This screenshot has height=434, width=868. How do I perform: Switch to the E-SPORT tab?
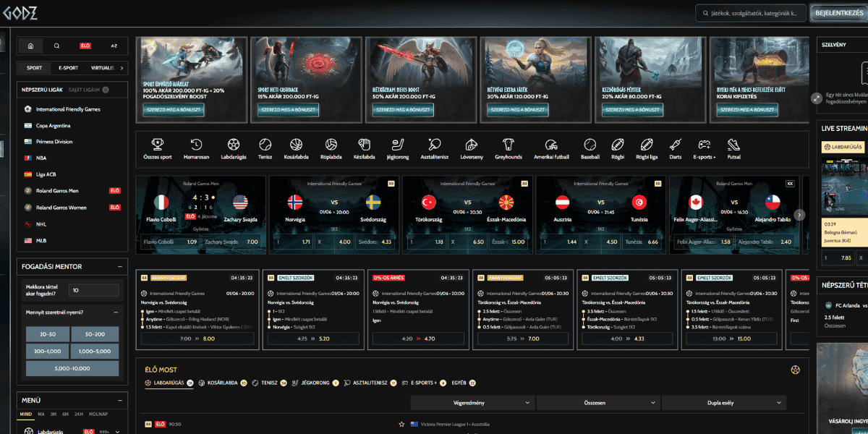[x=68, y=68]
